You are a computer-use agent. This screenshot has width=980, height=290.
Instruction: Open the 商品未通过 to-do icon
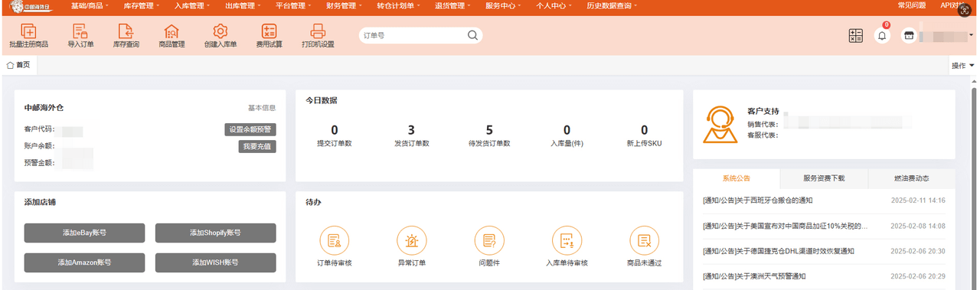coord(644,241)
